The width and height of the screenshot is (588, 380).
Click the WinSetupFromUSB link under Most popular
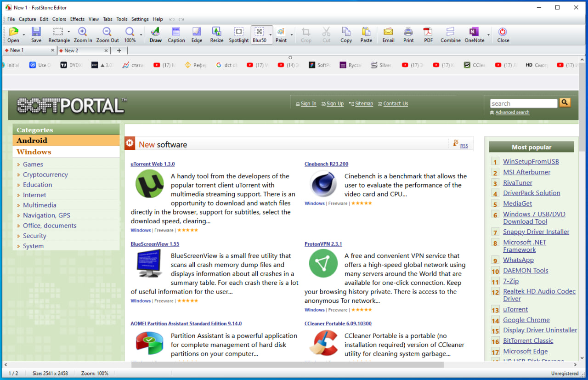pyautogui.click(x=531, y=161)
